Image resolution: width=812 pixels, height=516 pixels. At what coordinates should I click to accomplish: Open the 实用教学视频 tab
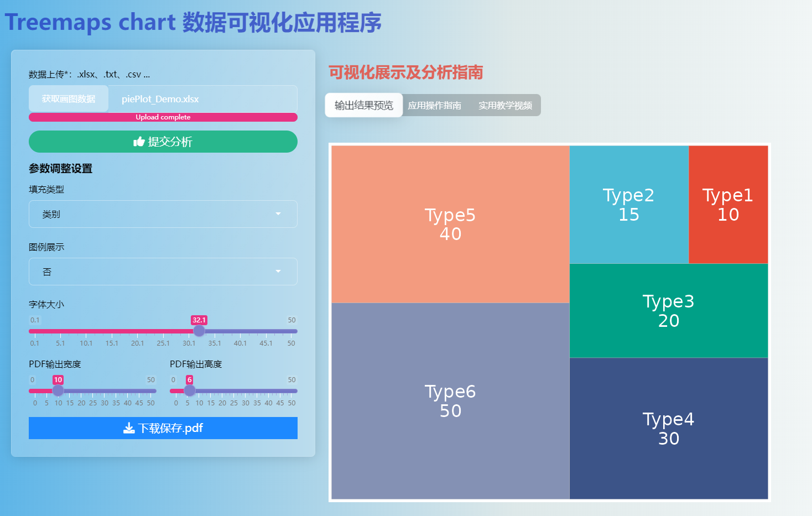point(505,105)
